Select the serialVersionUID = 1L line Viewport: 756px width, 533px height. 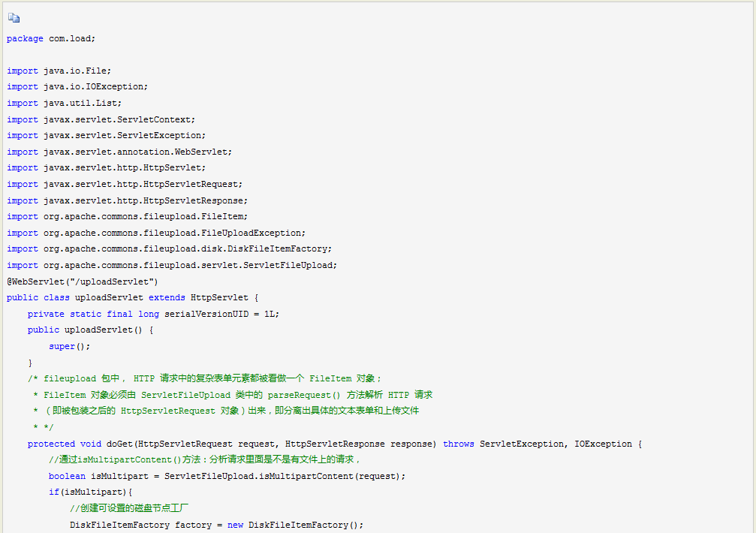(153, 314)
